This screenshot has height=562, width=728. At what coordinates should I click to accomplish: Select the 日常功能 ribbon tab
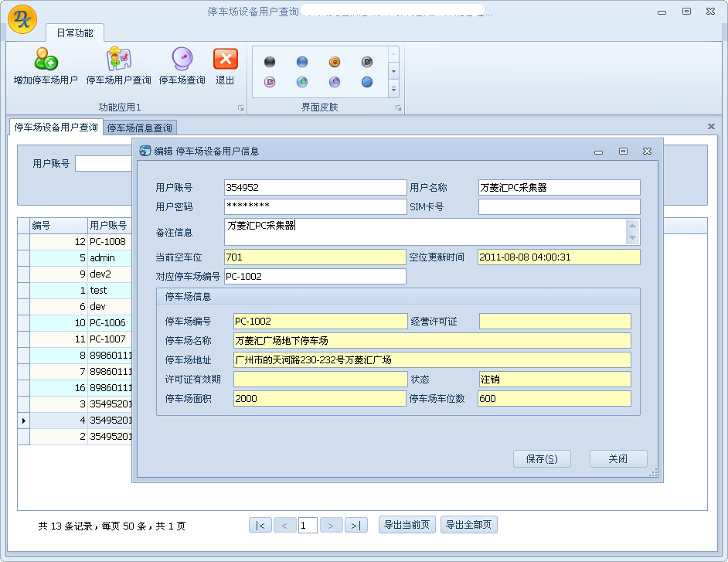[75, 33]
